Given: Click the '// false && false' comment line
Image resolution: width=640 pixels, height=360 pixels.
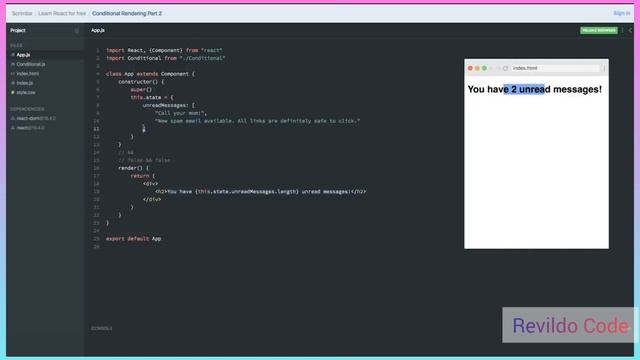Looking at the screenshot, I should click(144, 160).
